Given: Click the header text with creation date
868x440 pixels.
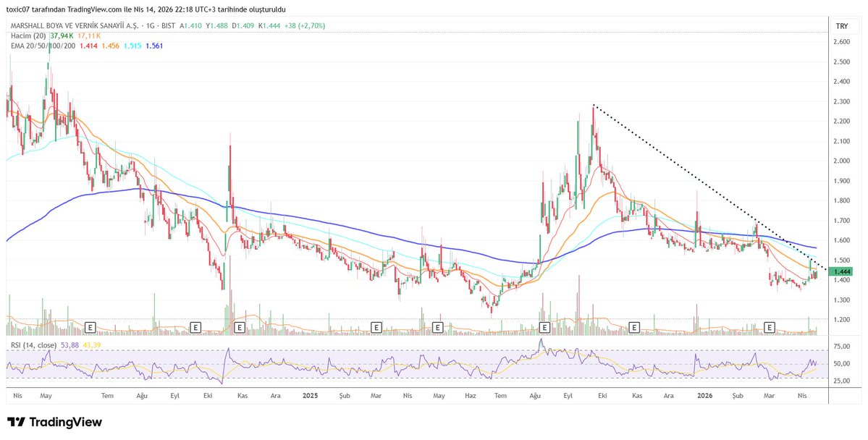Looking at the screenshot, I should pyautogui.click(x=146, y=9).
